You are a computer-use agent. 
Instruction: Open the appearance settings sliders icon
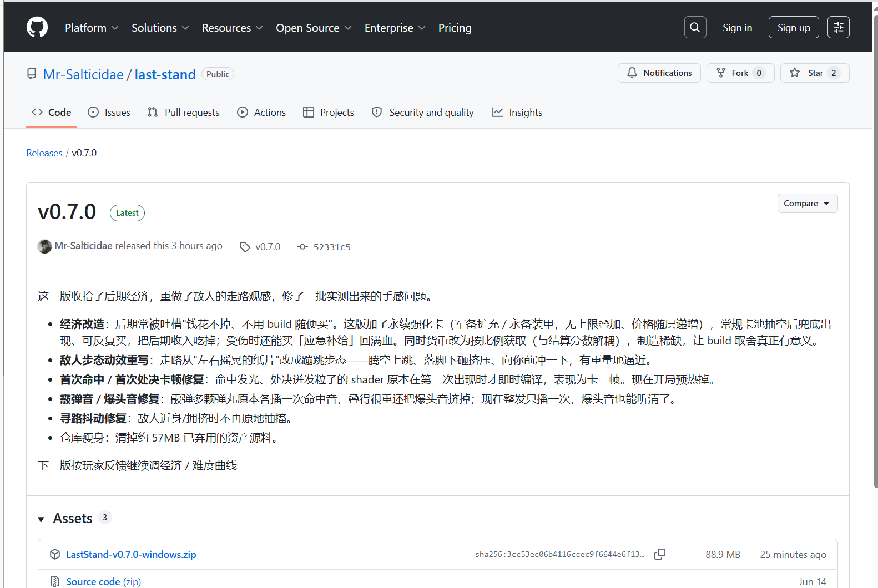pos(838,27)
